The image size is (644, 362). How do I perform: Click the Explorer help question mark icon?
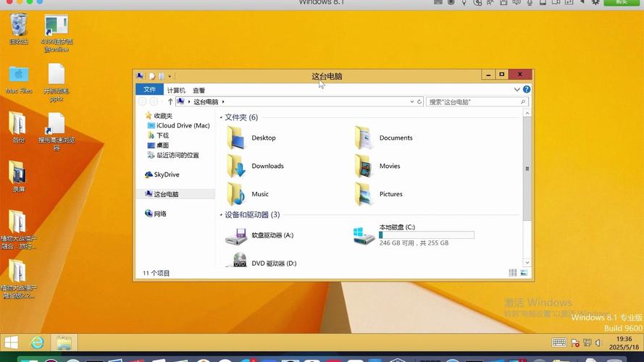pyautogui.click(x=527, y=90)
